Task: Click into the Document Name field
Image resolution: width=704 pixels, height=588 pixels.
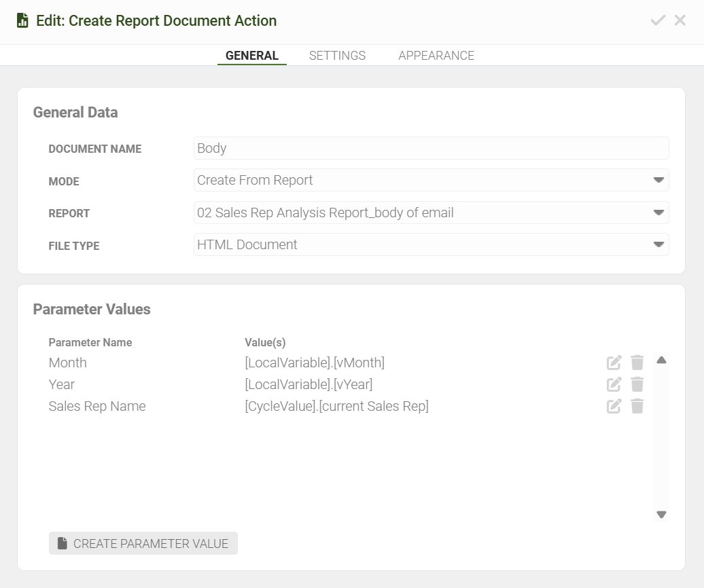Action: (431, 148)
